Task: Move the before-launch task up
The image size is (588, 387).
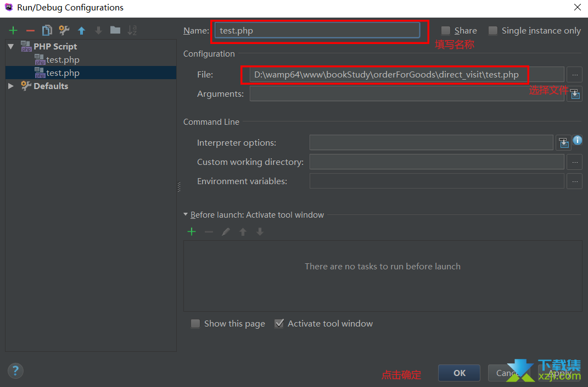Action: (x=243, y=231)
